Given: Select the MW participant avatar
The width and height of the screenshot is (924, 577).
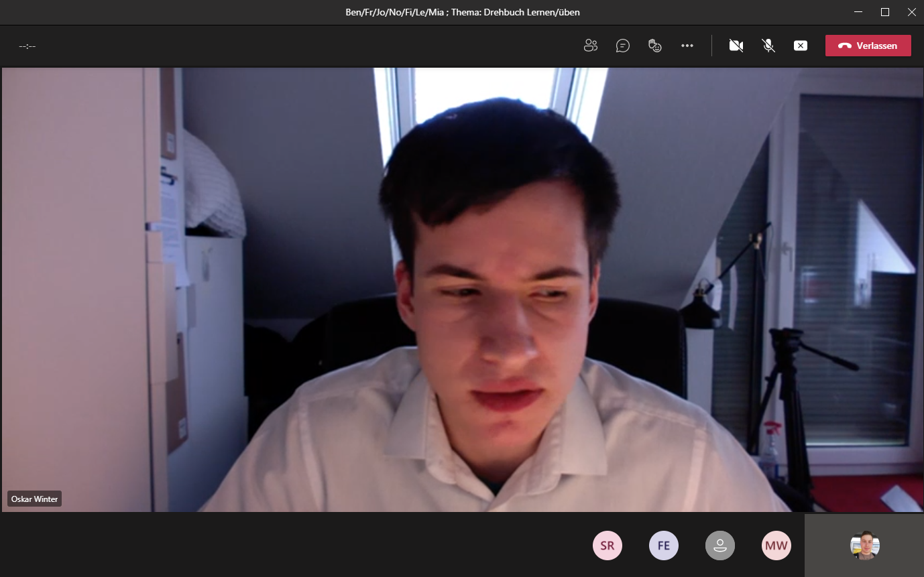Looking at the screenshot, I should [776, 546].
